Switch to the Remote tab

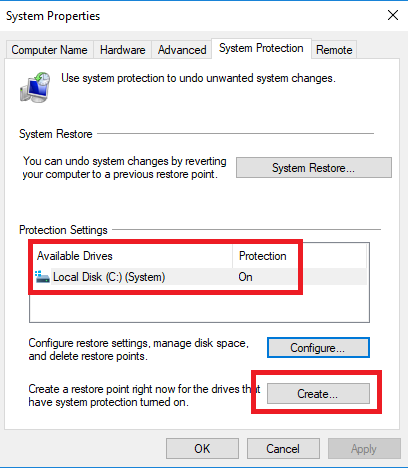coord(334,50)
